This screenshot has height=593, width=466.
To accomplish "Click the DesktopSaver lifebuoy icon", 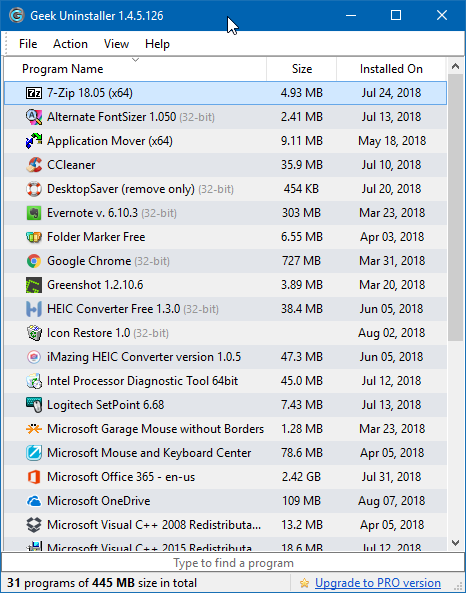I will point(34,189).
